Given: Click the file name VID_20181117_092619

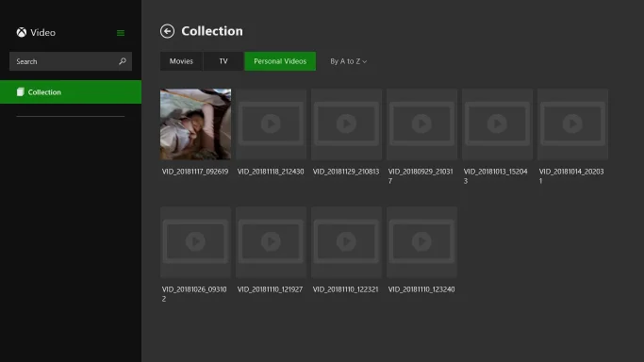Looking at the screenshot, I should [195, 172].
